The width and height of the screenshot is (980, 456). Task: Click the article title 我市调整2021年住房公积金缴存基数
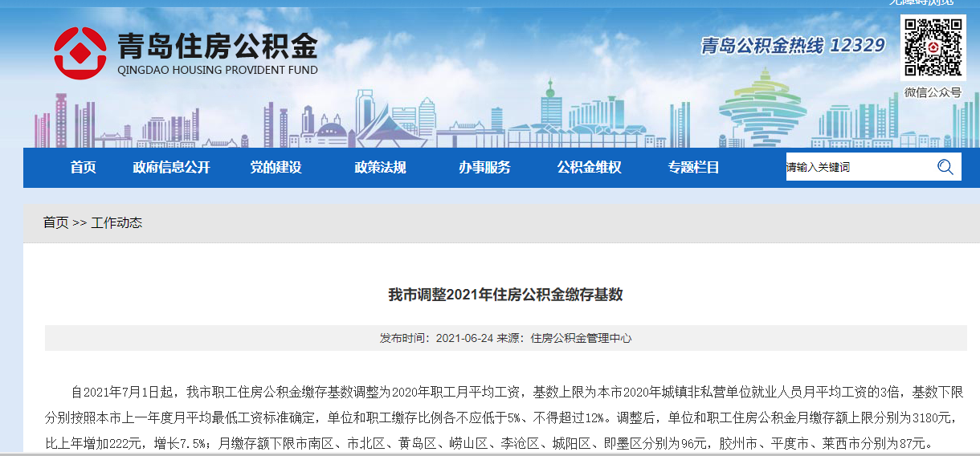point(505,295)
